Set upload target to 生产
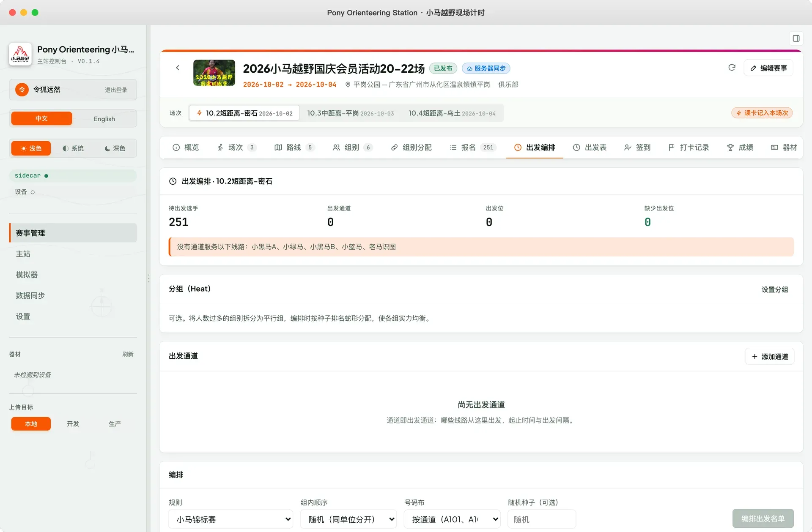Image resolution: width=812 pixels, height=532 pixels. tap(115, 424)
